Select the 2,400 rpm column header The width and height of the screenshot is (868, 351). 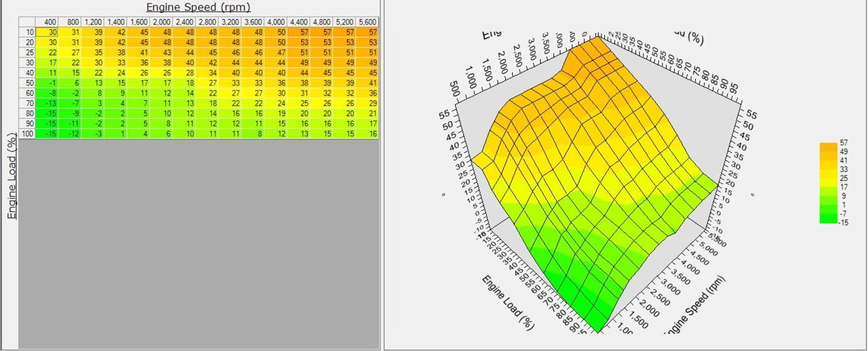185,22
